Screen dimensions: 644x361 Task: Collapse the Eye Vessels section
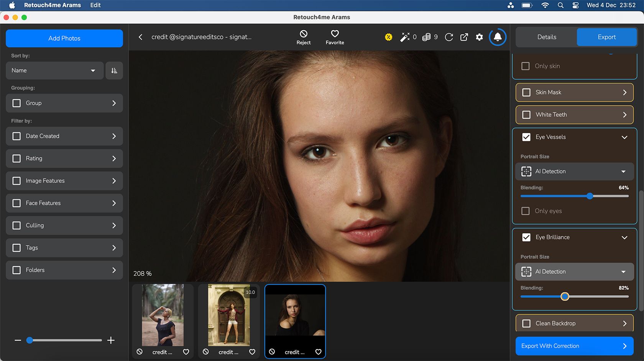(624, 137)
